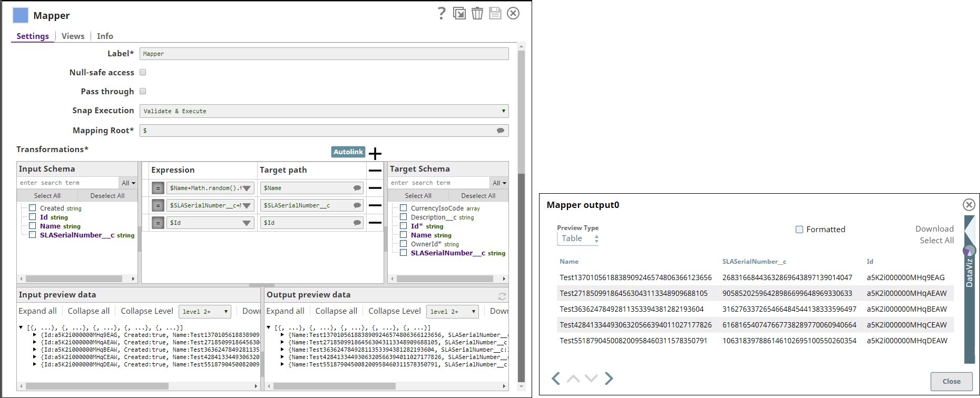Screen dimensions: 980x398
Task: Click Select All in Input Schema
Action: click(47, 195)
